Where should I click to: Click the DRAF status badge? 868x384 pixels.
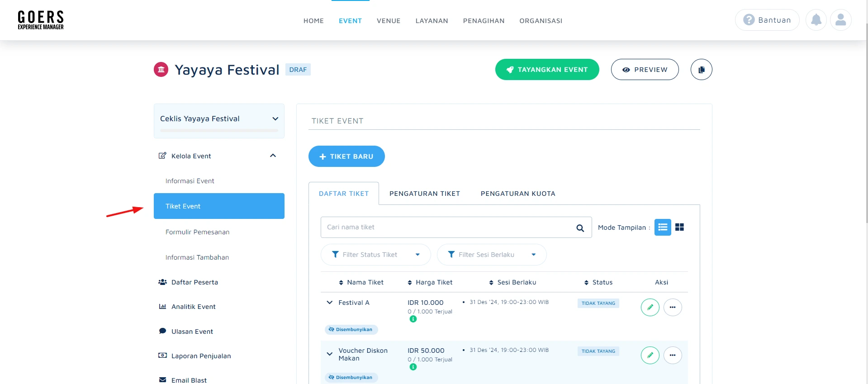click(x=298, y=70)
